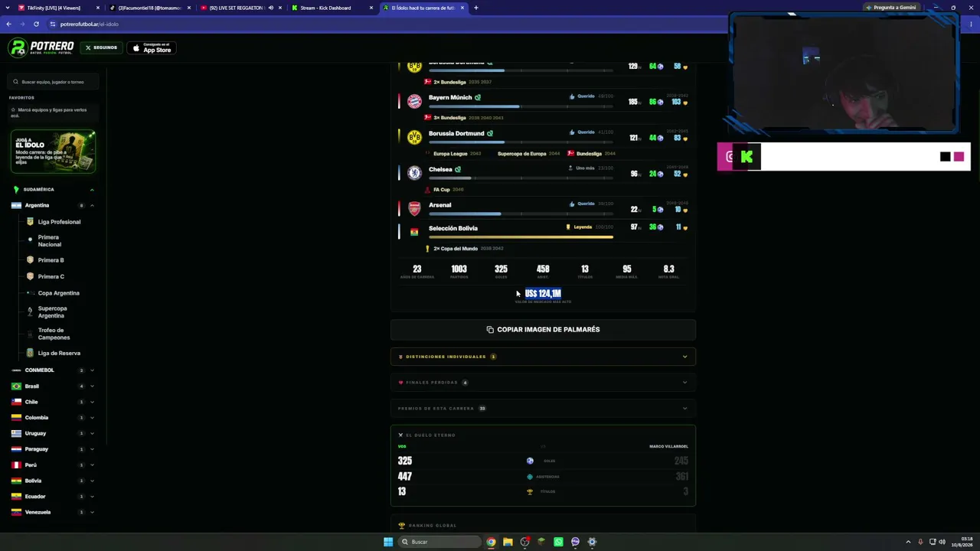Expand the Brasil leagues
The width and height of the screenshot is (980, 551).
(92, 386)
